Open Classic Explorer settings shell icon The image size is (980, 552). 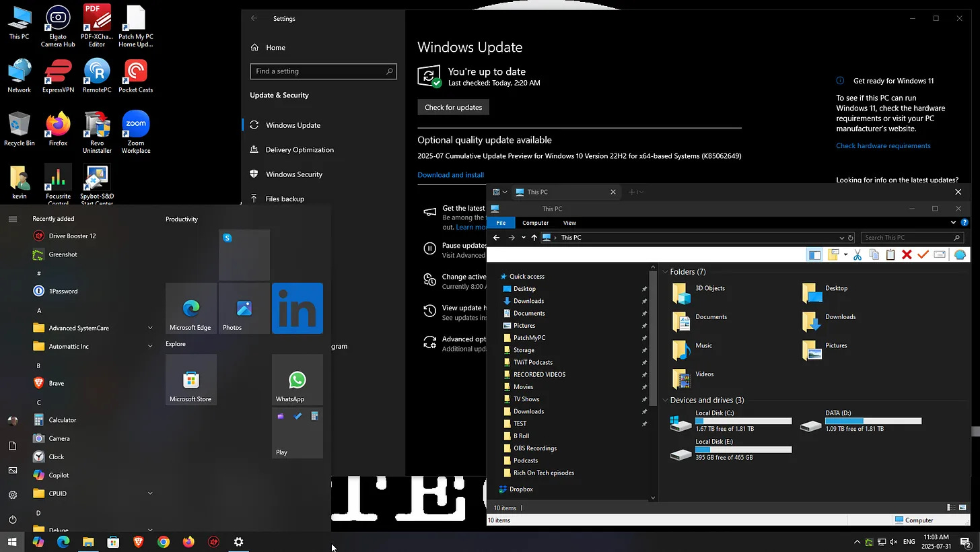[x=960, y=254]
